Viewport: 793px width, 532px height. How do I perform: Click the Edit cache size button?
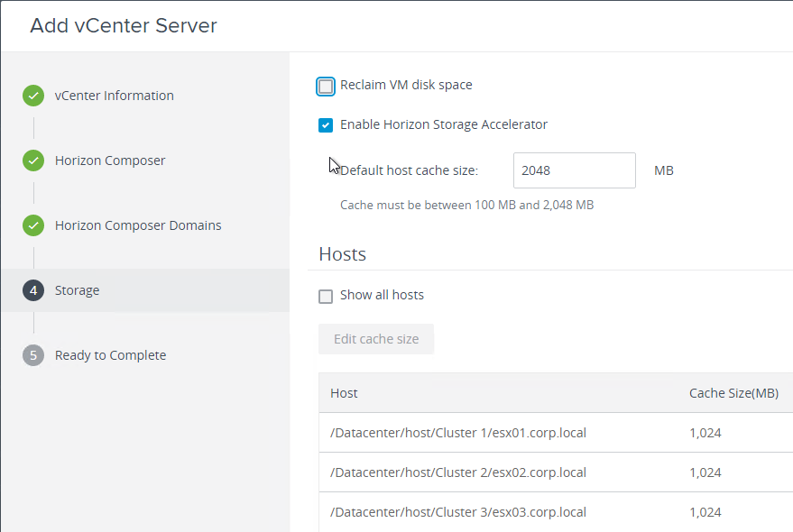[x=376, y=339]
